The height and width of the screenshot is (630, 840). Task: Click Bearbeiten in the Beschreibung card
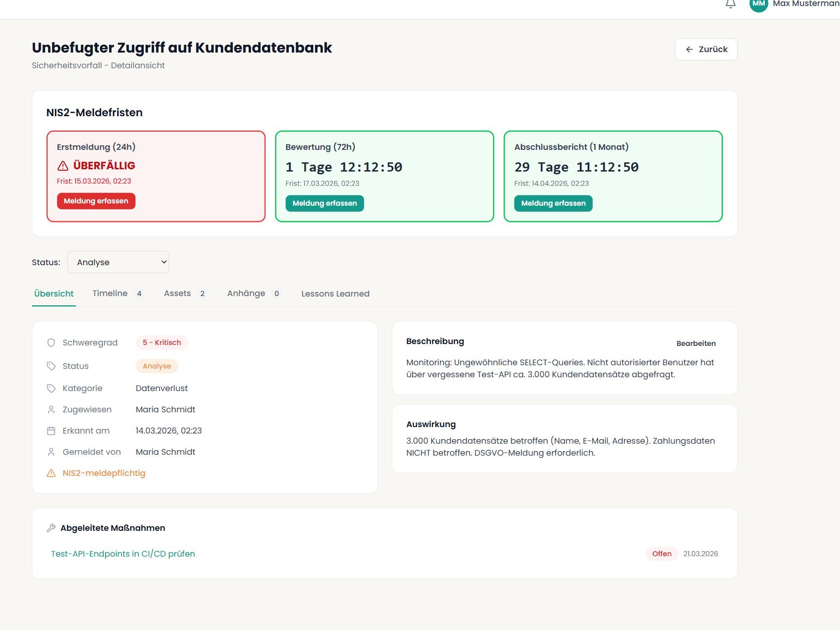point(696,344)
